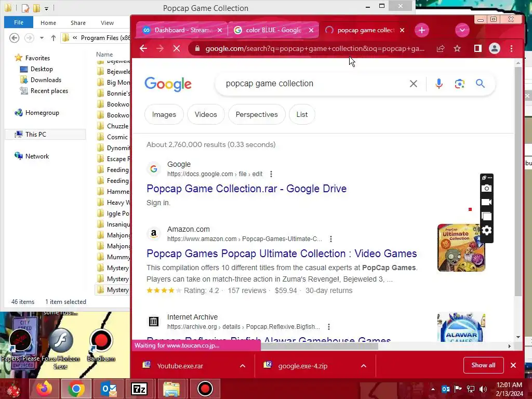The height and width of the screenshot is (399, 532).
Task: Open Youtube.exe.rar downloaded file
Action: pos(180,366)
